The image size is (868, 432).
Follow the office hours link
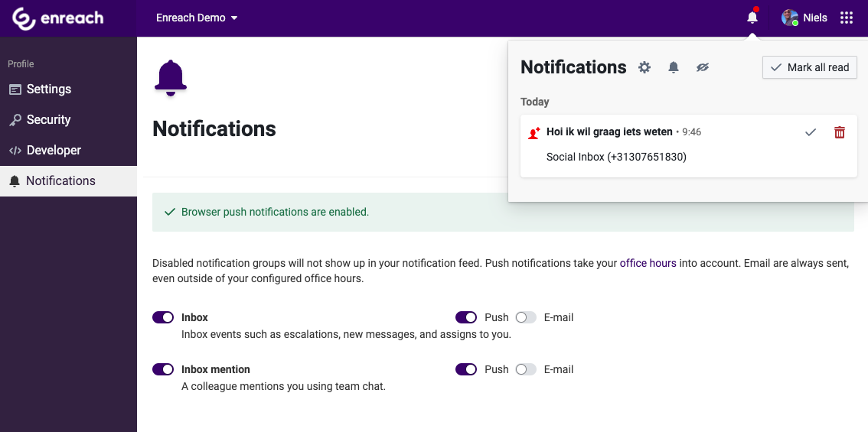(x=648, y=263)
